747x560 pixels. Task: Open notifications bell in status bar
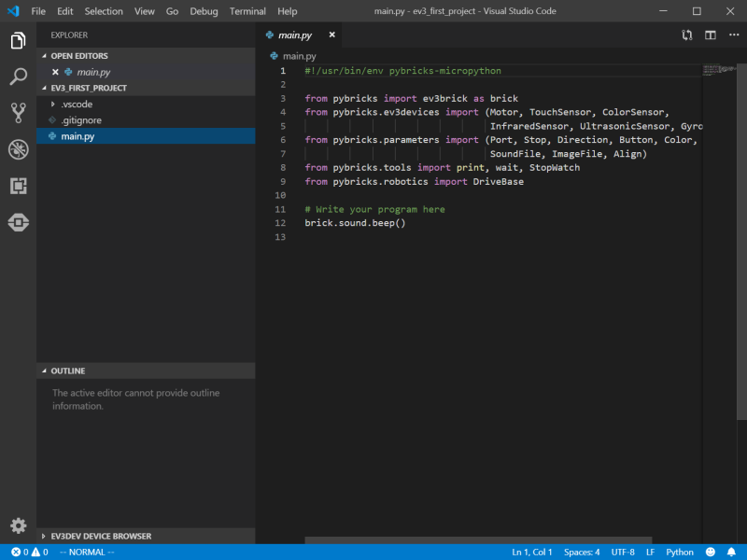tap(731, 552)
